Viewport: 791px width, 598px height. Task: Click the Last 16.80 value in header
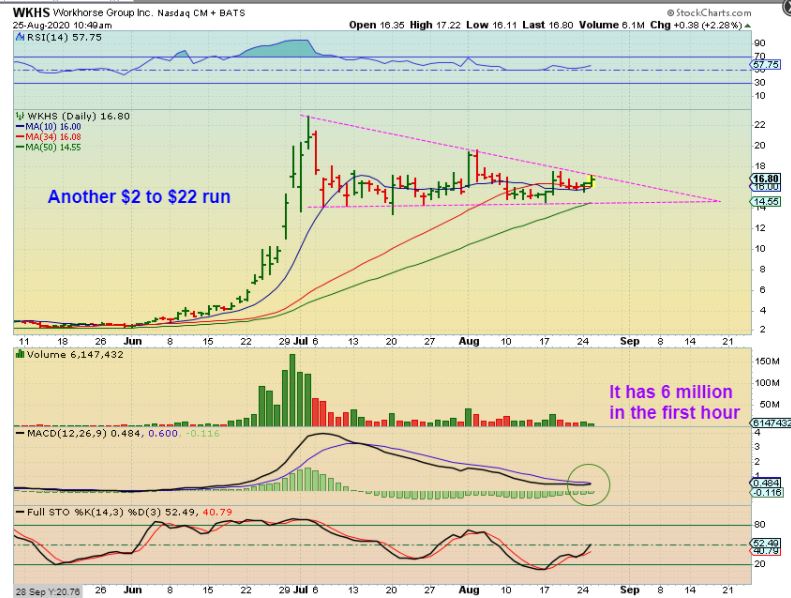pyautogui.click(x=548, y=25)
